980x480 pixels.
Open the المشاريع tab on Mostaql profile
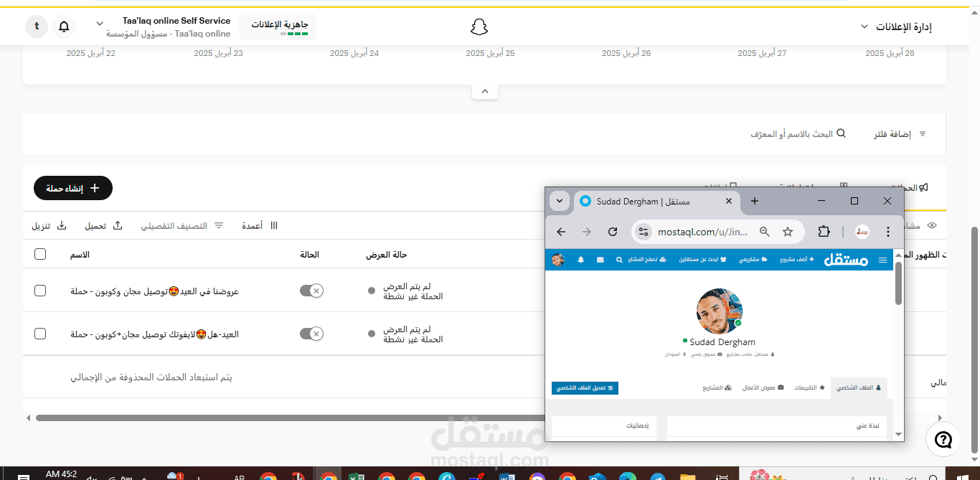(x=717, y=387)
